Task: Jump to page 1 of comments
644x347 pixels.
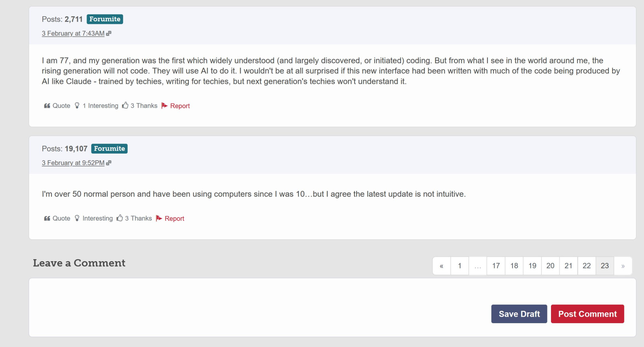Action: (x=460, y=266)
